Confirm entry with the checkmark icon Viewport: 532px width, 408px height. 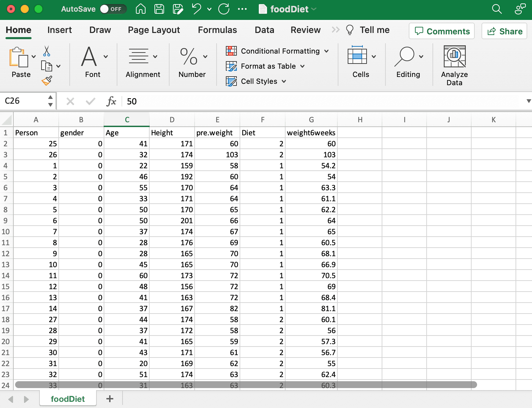[x=91, y=101]
